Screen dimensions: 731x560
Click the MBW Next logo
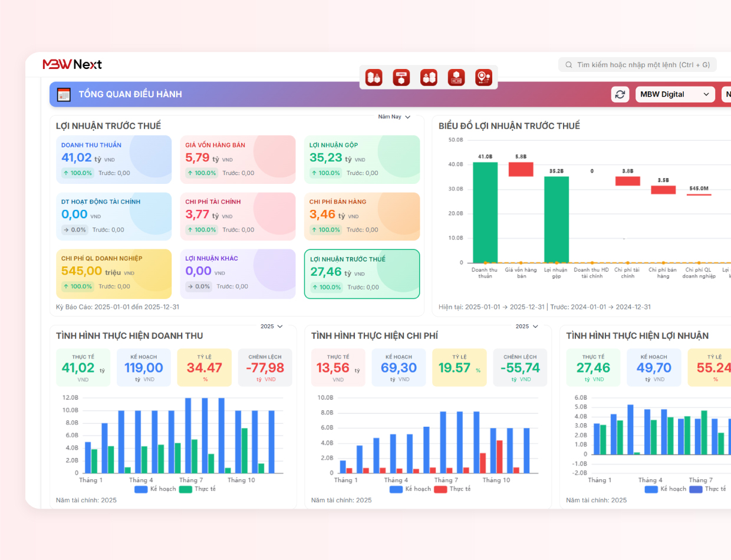72,64
